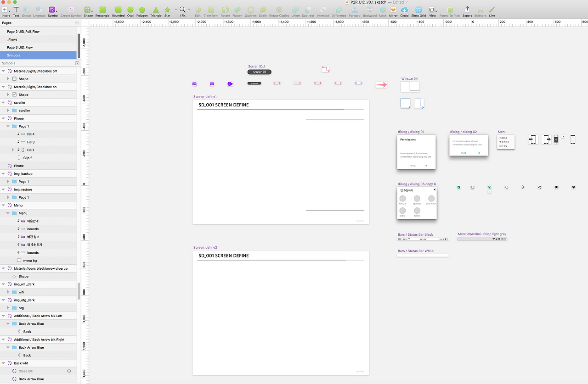Select the Screen_define1 artboard title
This screenshot has width=588, height=384.
[205, 97]
